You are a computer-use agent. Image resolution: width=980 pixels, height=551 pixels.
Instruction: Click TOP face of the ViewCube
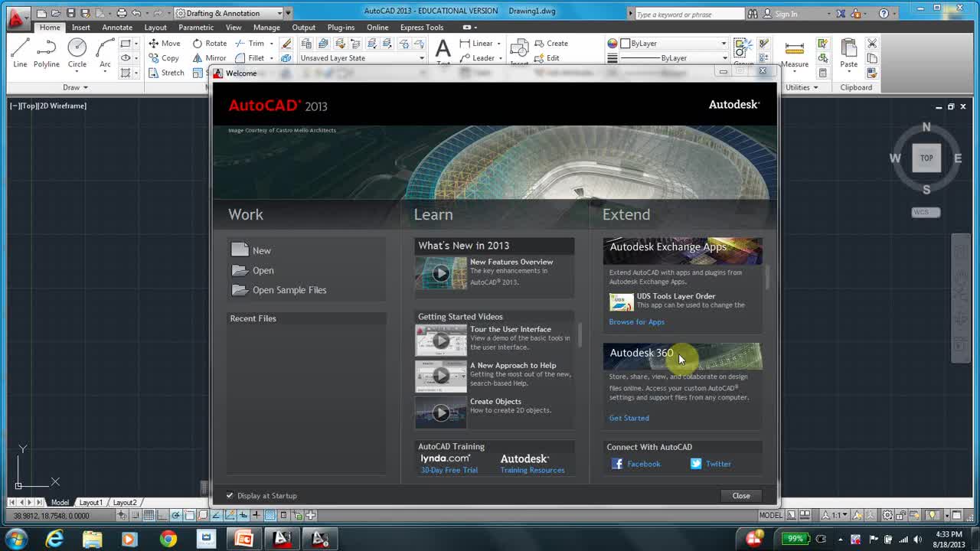[926, 158]
